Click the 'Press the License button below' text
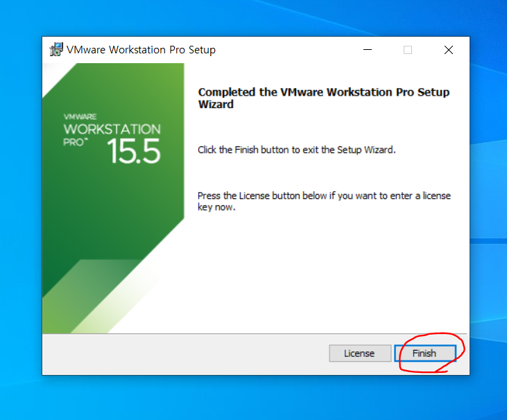Viewport: 507px width, 420px height. point(324,201)
